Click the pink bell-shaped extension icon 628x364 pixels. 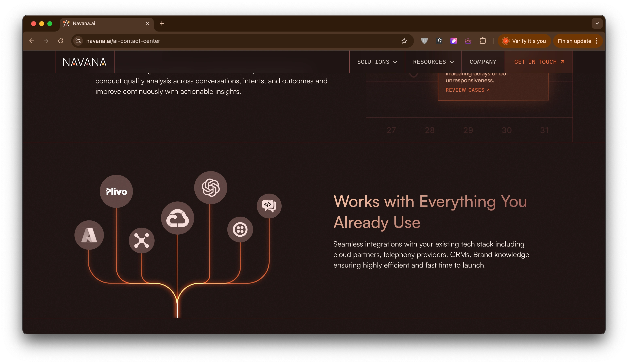(468, 41)
